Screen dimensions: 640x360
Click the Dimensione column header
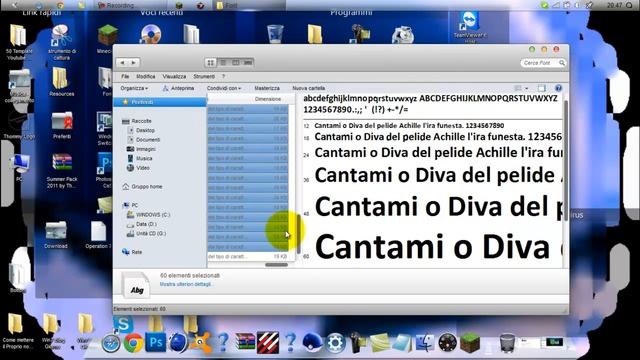pyautogui.click(x=268, y=99)
